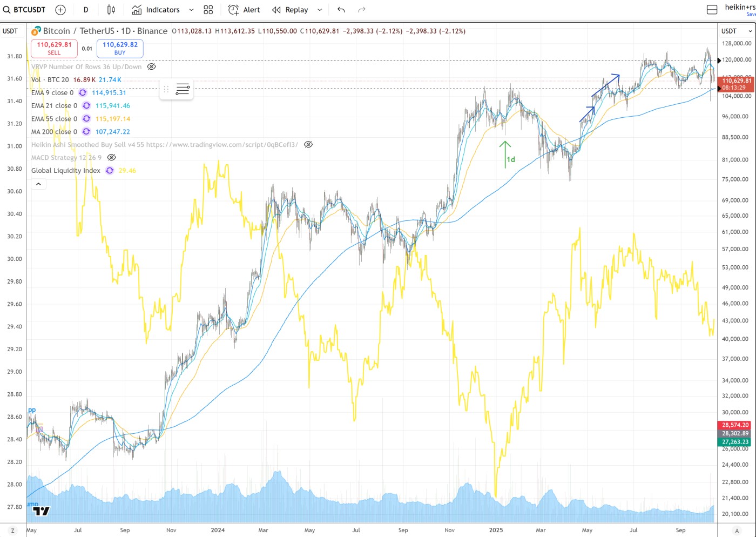
Task: Open the Indicators menu
Action: [156, 10]
